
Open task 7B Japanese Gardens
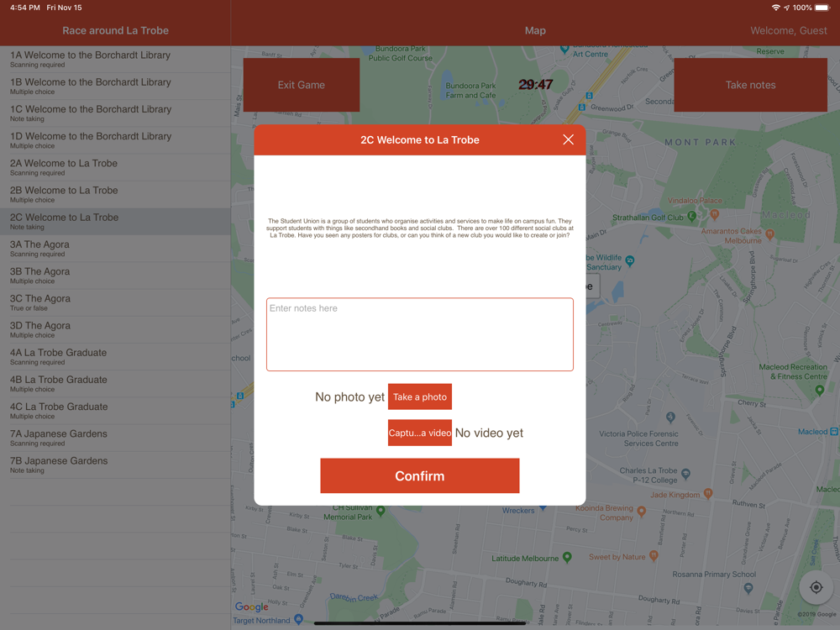tap(115, 465)
